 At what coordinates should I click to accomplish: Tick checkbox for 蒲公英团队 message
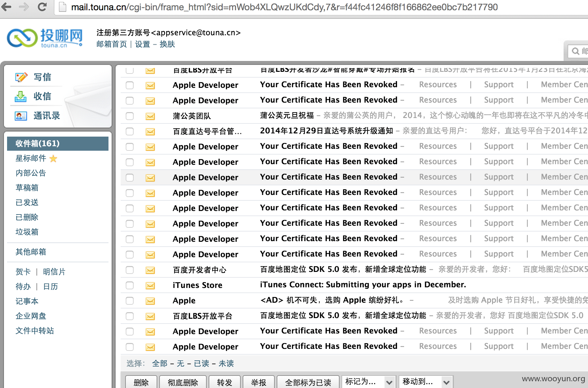coord(130,116)
